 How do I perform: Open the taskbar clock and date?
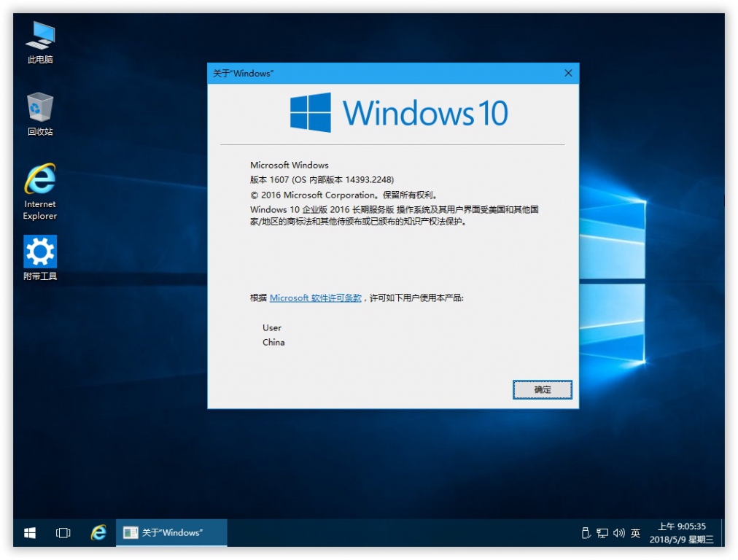pyautogui.click(x=682, y=533)
